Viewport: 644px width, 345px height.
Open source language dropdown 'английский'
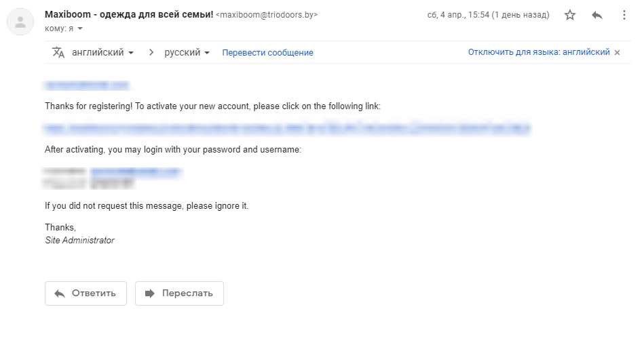coord(102,52)
